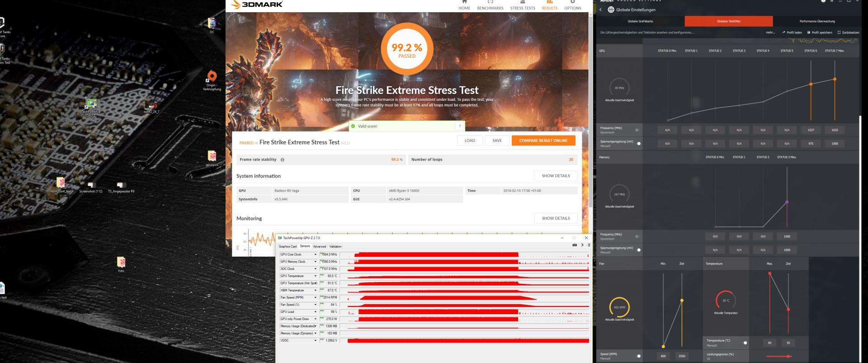
Task: Click Fan Ziel speed field 2500
Action: pyautogui.click(x=682, y=356)
